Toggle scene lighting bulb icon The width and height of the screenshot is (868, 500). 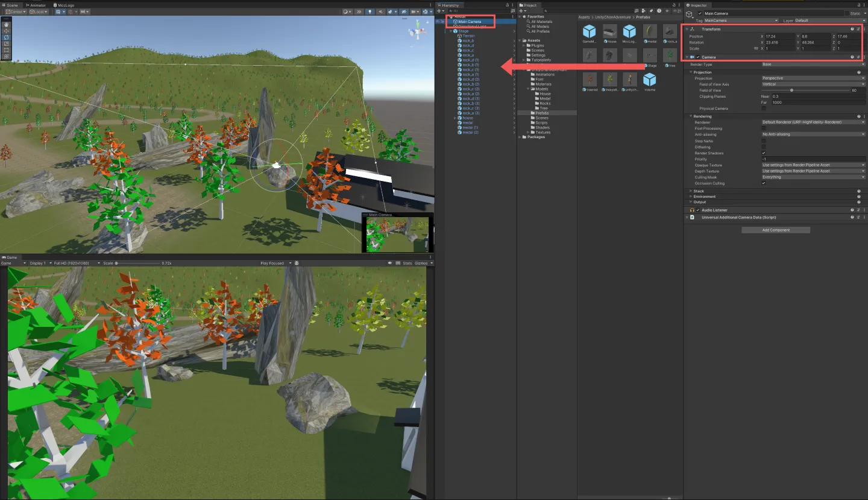(370, 11)
